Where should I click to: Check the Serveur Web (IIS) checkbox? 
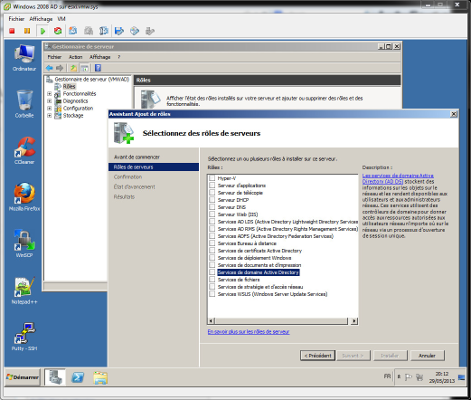tap(212, 214)
